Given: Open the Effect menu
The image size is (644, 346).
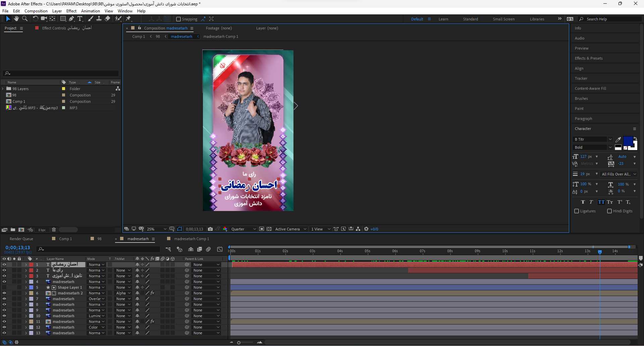Looking at the screenshot, I should click(71, 11).
